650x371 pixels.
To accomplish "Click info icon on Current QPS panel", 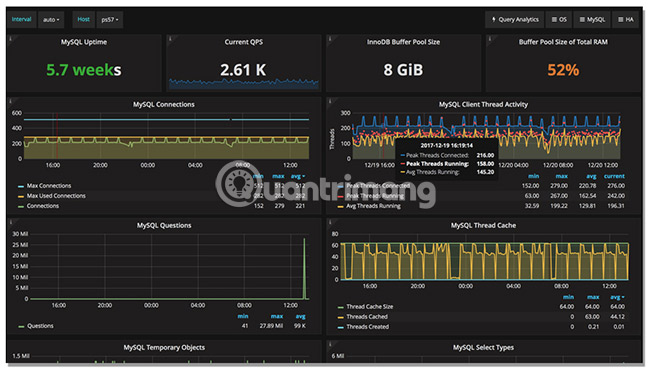I will [170, 39].
